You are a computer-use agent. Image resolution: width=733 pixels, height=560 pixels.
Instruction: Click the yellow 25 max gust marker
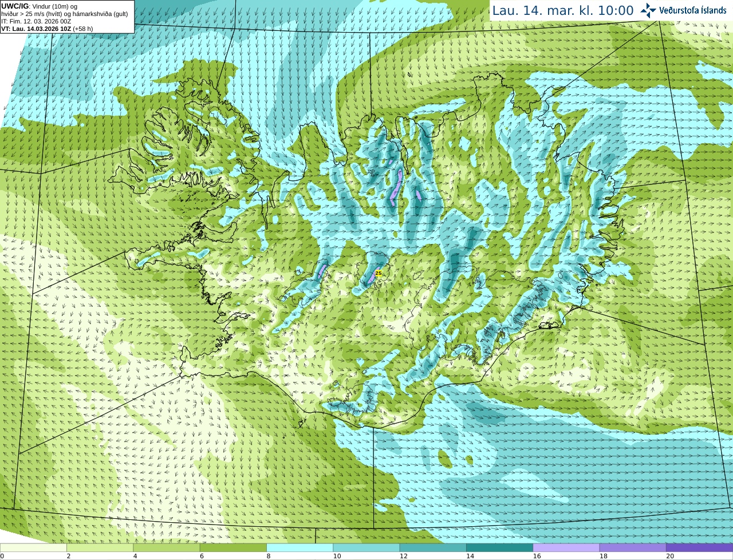click(x=379, y=274)
